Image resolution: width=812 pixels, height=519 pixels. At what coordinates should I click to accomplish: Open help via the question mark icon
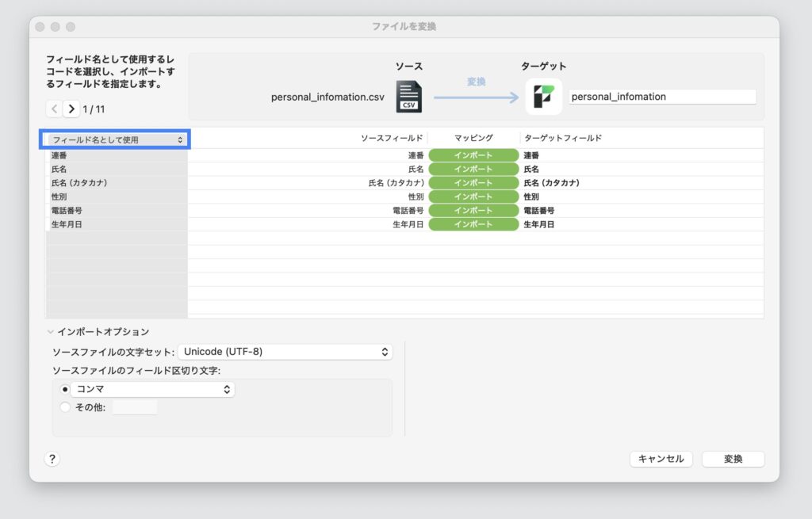coord(52,459)
